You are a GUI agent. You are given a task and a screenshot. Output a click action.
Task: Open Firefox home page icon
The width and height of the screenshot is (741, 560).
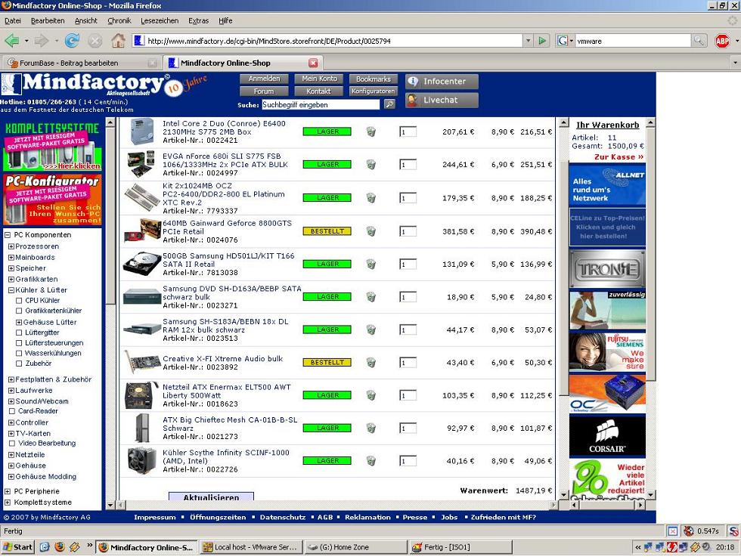tap(118, 41)
